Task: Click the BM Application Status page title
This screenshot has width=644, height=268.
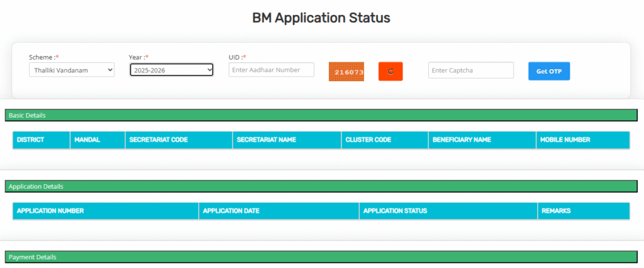Action: (321, 18)
